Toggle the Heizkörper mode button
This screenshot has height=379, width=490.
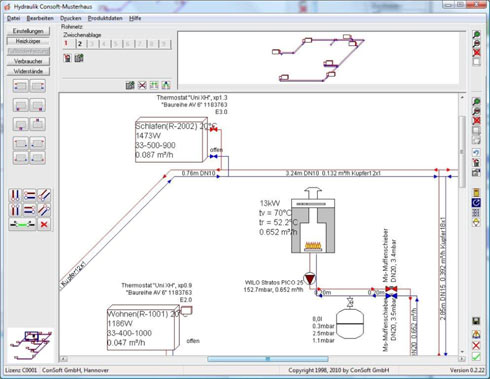[28, 41]
